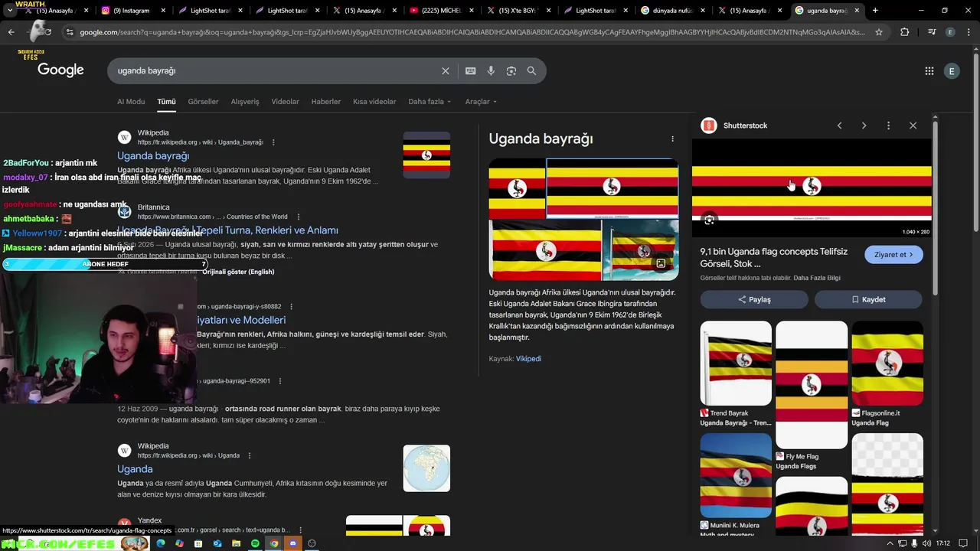Viewport: 980px width, 551px height.
Task: Click the Chrome icon in the taskbar
Action: [x=274, y=543]
